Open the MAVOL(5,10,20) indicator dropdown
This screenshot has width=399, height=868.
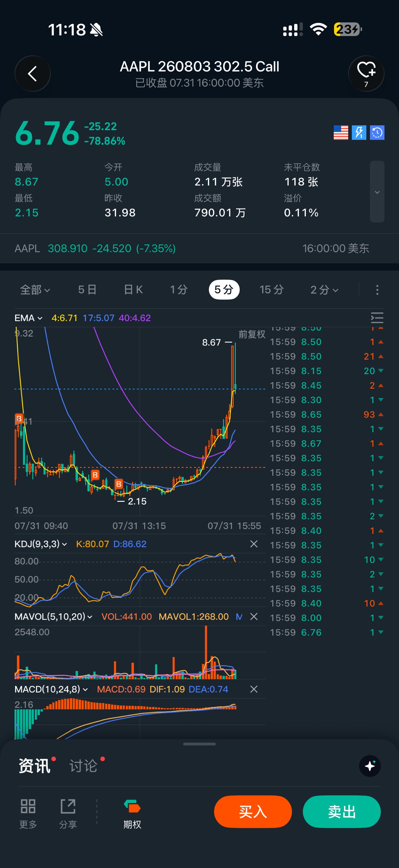[53, 616]
